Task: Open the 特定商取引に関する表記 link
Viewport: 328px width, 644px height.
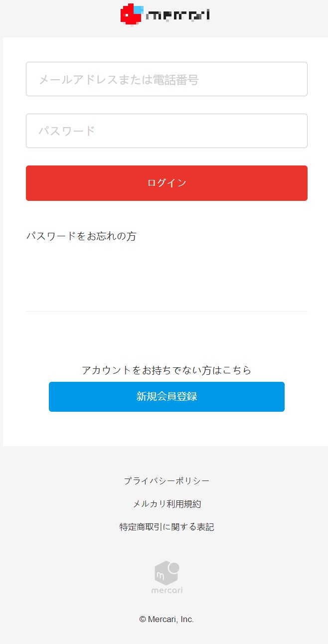Action: point(166,527)
